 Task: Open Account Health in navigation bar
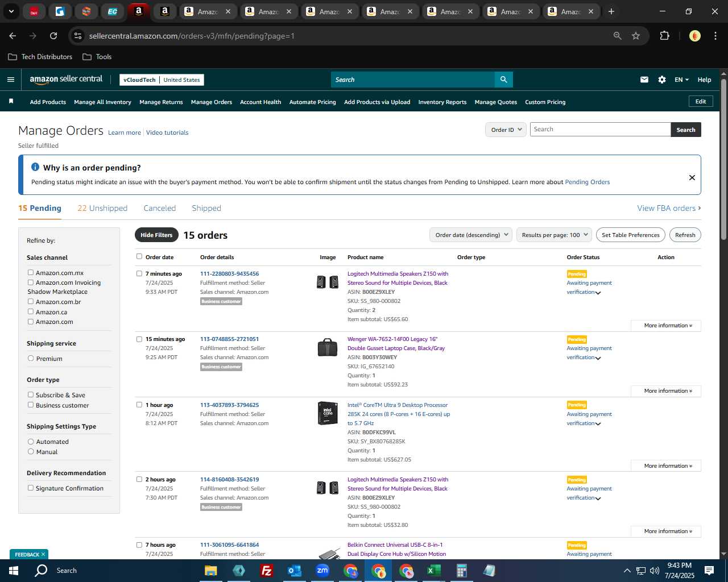tap(260, 102)
